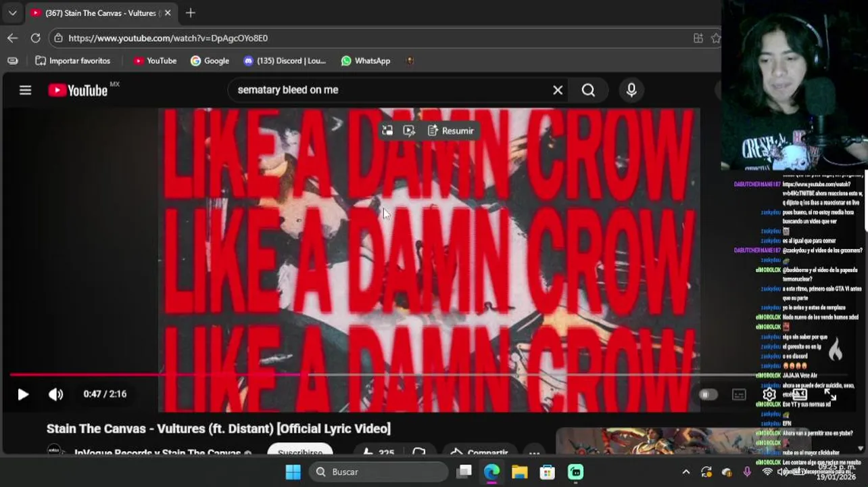
Task: Subscribe with the Suscribirse button
Action: pos(300,451)
